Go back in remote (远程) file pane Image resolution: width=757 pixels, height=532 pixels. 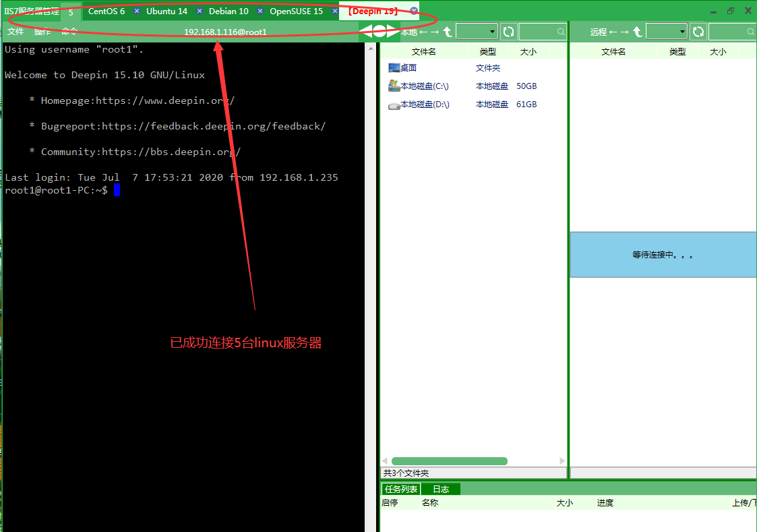pyautogui.click(x=613, y=32)
